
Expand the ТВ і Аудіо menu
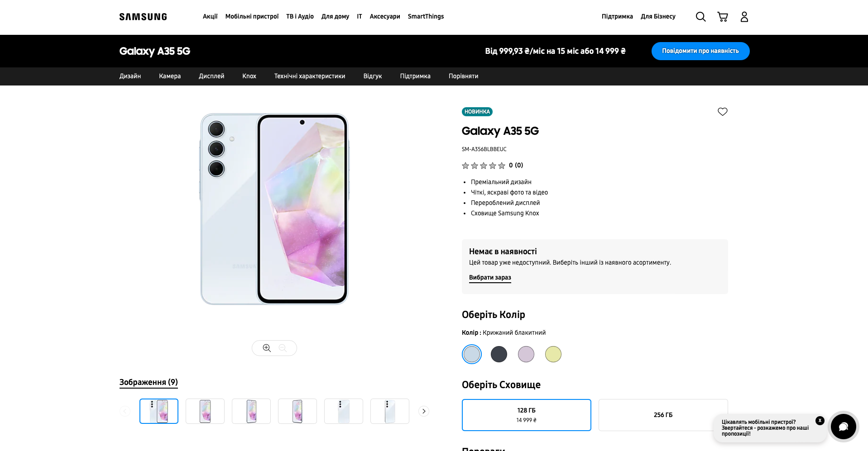[300, 17]
